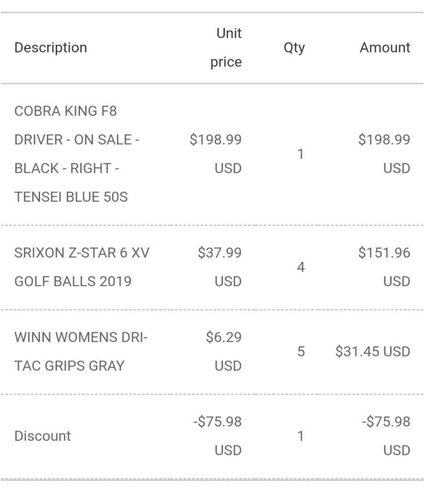Screen dimensions: 428x504
Task: Click the Qty column header
Action: [294, 48]
